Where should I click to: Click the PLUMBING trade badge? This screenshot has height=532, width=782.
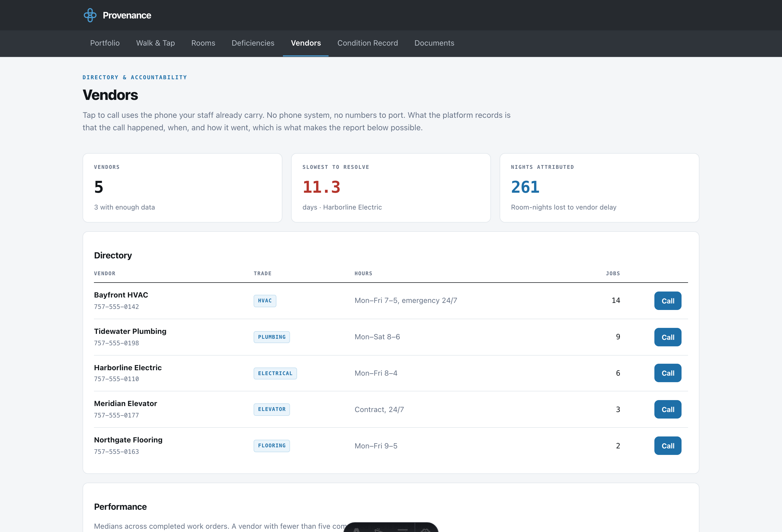(272, 337)
